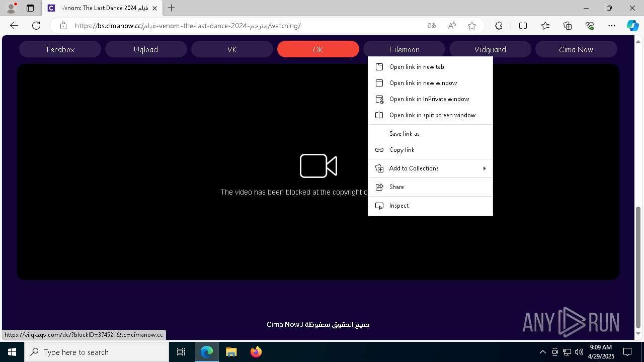Click the network tray icon
The width and height of the screenshot is (644, 362).
(567, 352)
